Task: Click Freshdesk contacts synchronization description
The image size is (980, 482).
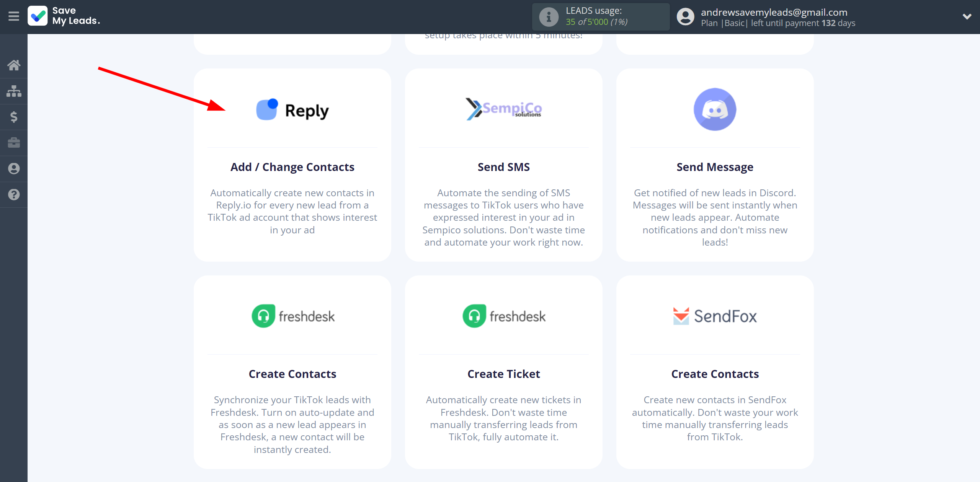Action: click(292, 424)
